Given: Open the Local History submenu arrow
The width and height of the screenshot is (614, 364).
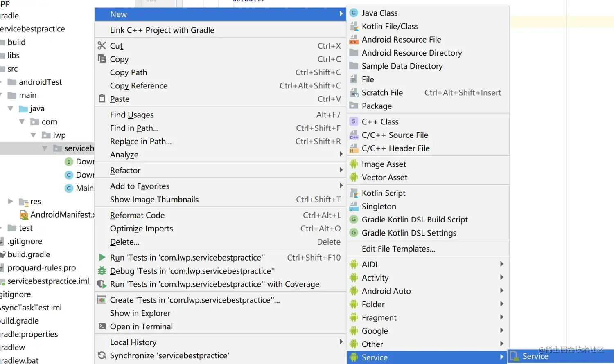Looking at the screenshot, I should pyautogui.click(x=341, y=342).
